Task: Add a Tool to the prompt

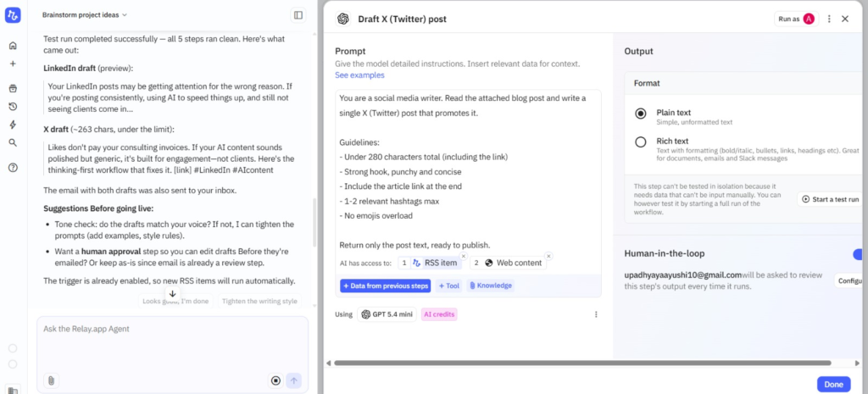Action: (x=449, y=286)
